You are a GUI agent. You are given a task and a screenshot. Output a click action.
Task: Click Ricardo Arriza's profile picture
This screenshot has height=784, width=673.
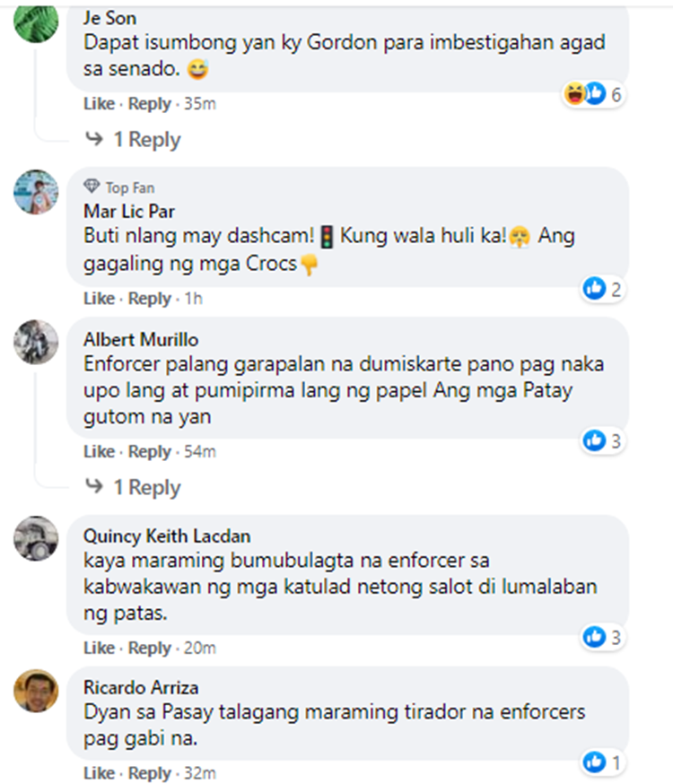click(36, 691)
